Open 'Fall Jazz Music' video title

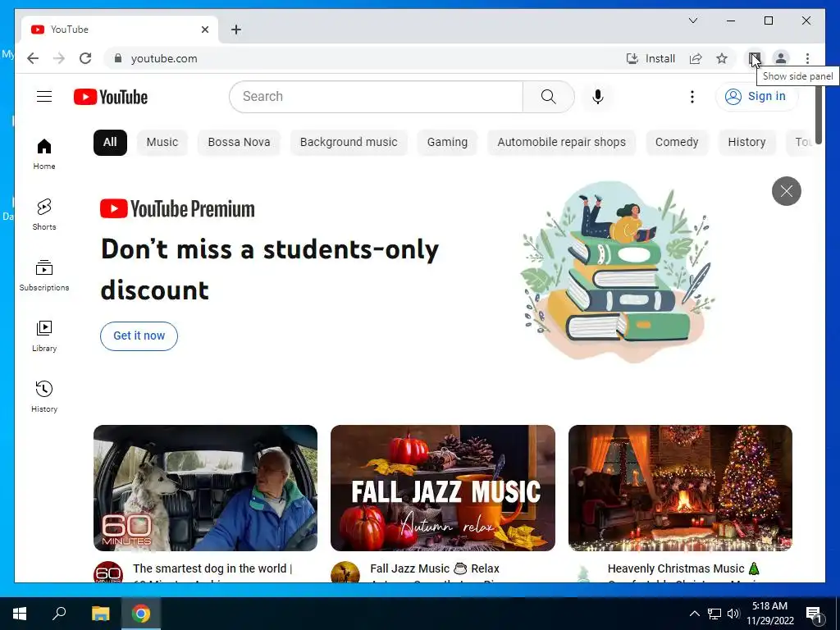435,568
